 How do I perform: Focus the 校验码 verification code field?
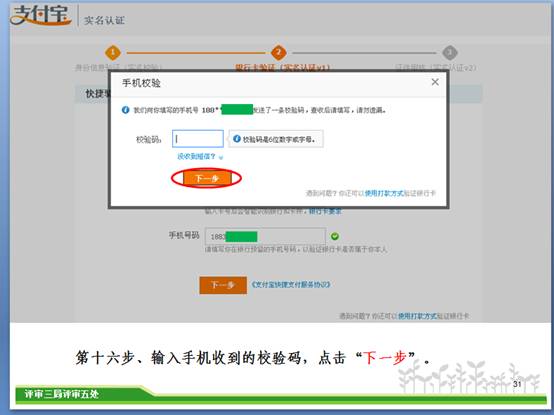(x=198, y=139)
